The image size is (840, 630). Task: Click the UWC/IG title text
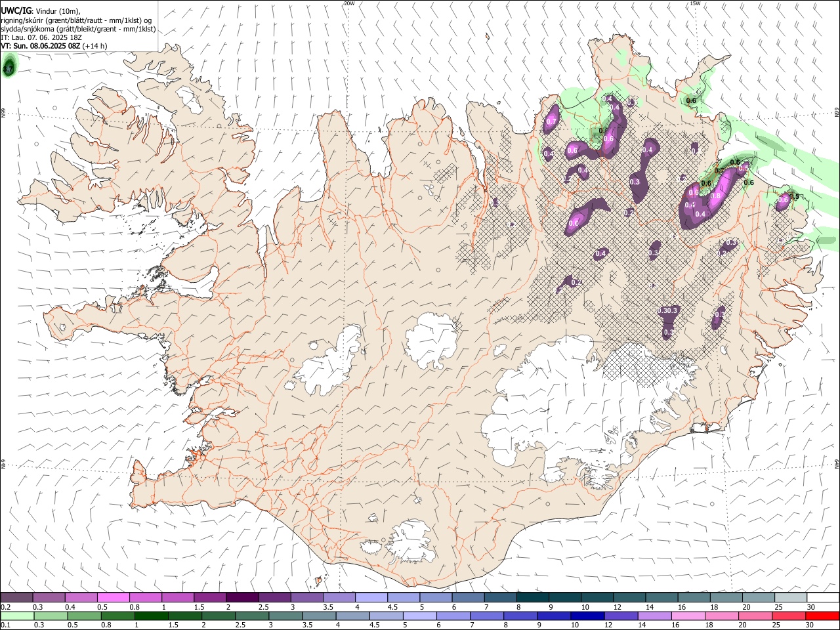click(16, 11)
